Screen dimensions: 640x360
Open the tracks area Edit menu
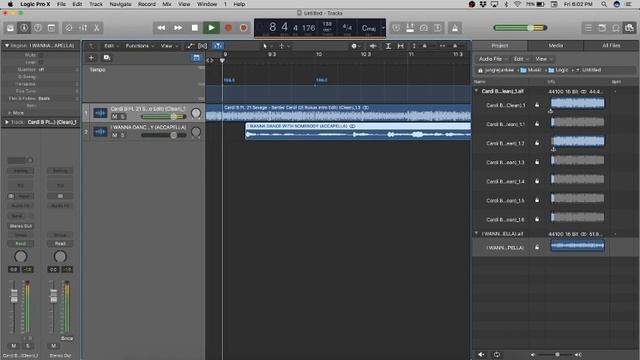point(111,46)
